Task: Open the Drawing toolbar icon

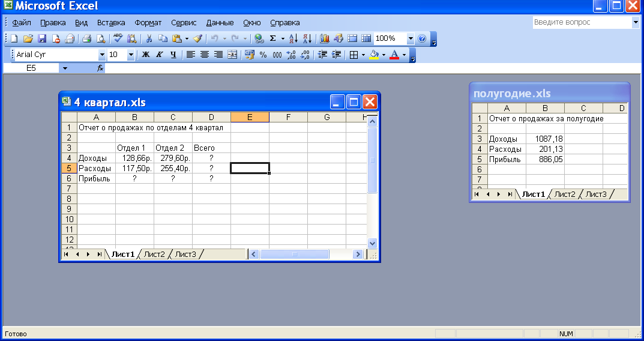Action: point(339,38)
